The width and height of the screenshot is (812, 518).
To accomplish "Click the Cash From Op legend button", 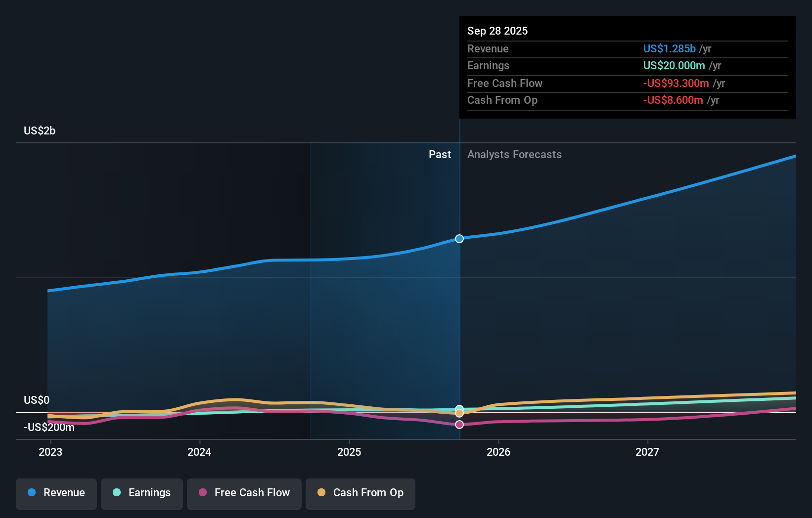I will (x=360, y=493).
